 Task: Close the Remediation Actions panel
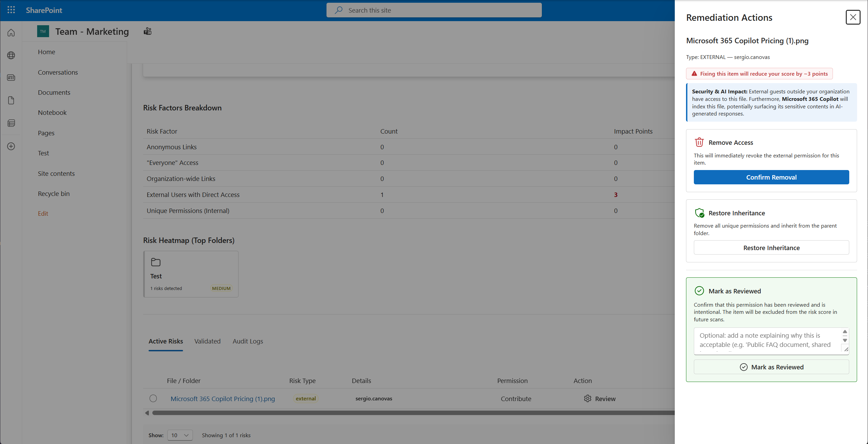pyautogui.click(x=853, y=17)
